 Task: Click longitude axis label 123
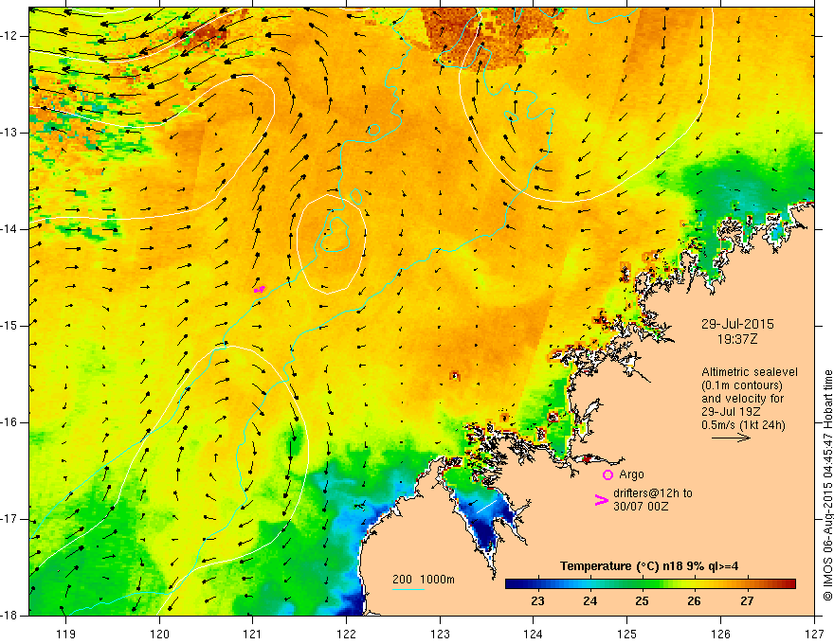click(440, 634)
